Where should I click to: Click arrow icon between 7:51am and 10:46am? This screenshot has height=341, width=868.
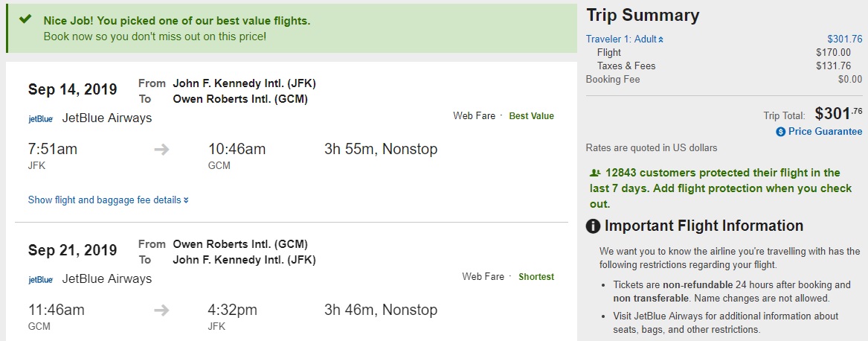pos(161,150)
